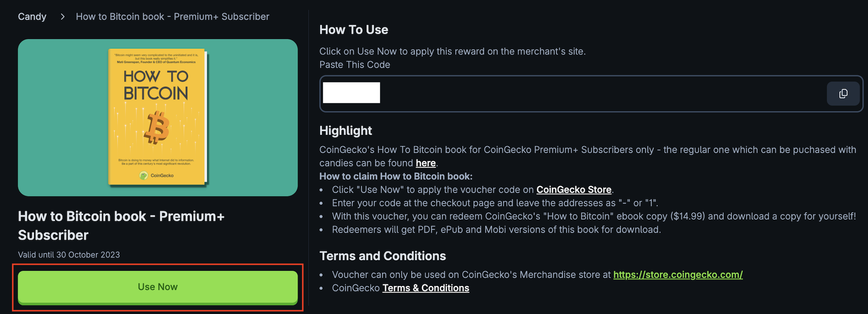Click the Terms and Conditions heading
868x314 pixels.
(x=382, y=256)
